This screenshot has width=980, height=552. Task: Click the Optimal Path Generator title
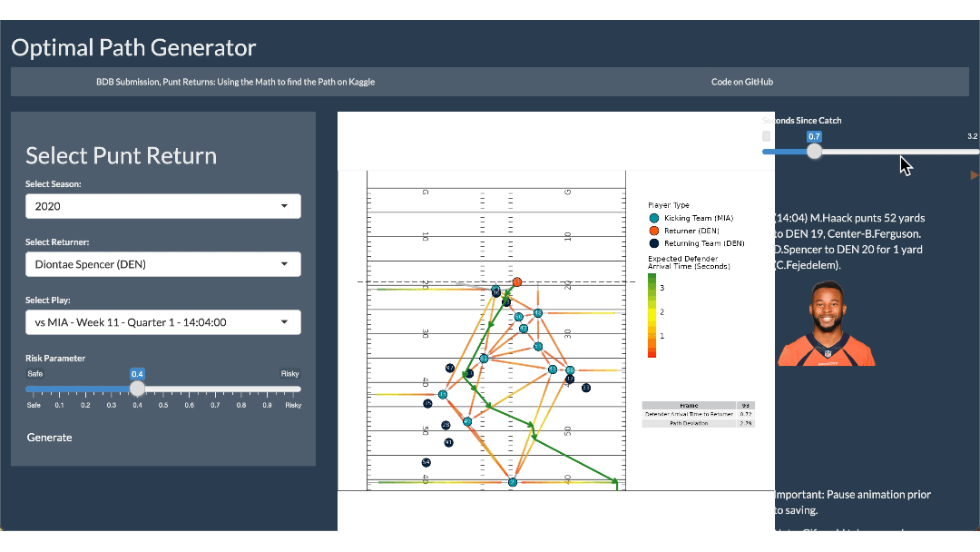click(133, 48)
